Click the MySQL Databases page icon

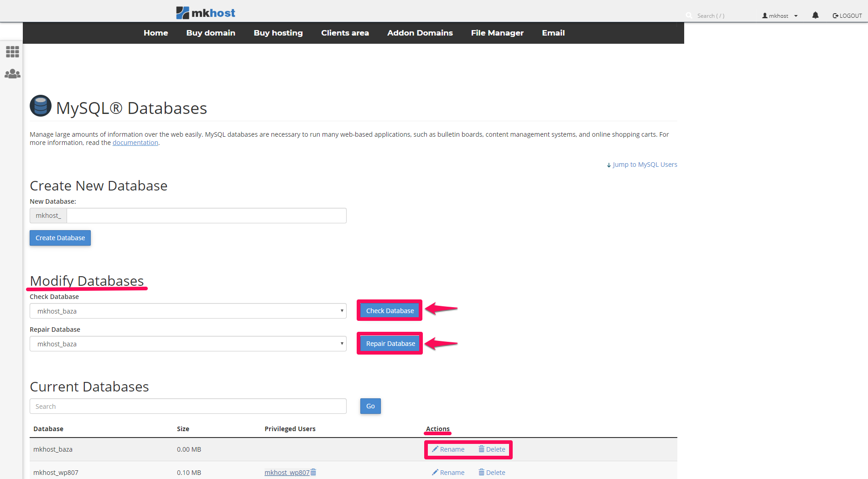click(x=41, y=106)
